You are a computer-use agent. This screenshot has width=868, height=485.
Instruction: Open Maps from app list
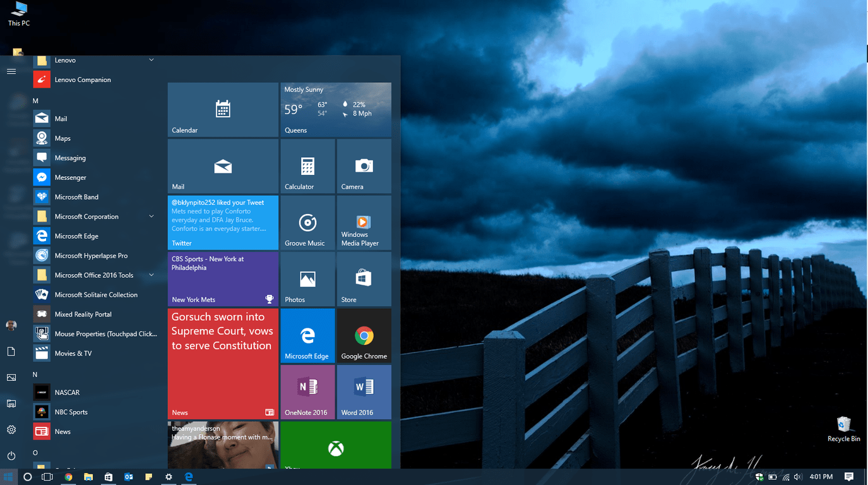click(95, 138)
